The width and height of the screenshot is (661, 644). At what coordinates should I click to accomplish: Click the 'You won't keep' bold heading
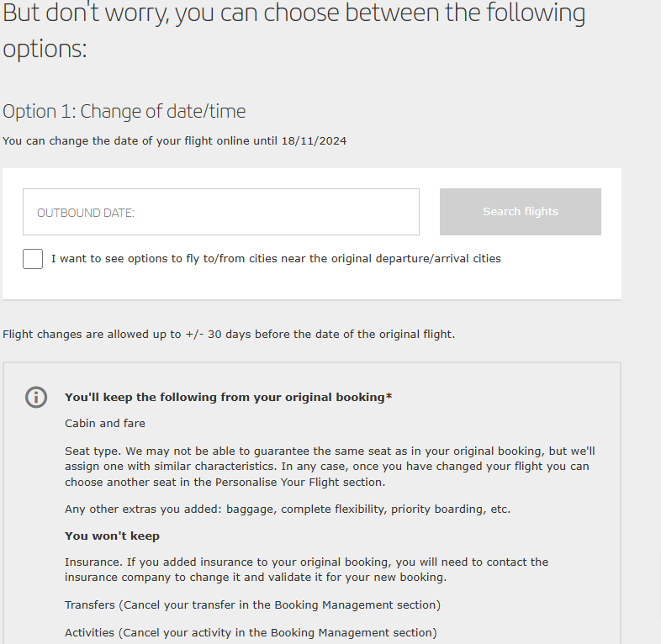click(112, 536)
